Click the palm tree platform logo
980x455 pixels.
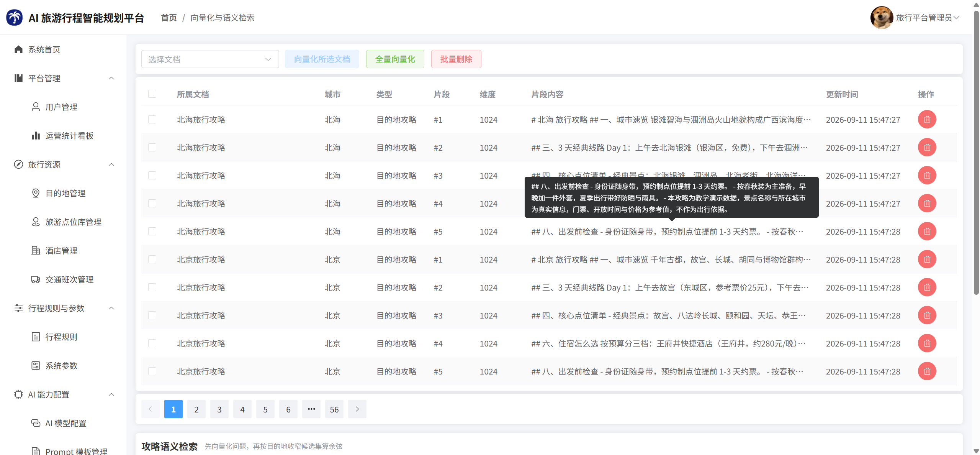click(15, 18)
